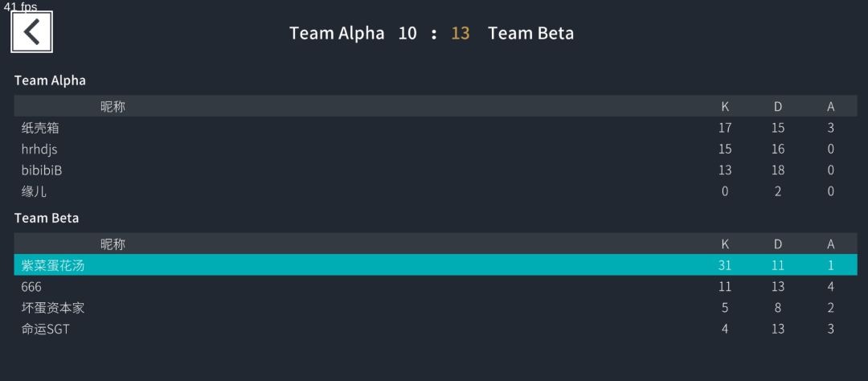Select player 坏蛋资本家 row
868x381 pixels.
coord(435,307)
